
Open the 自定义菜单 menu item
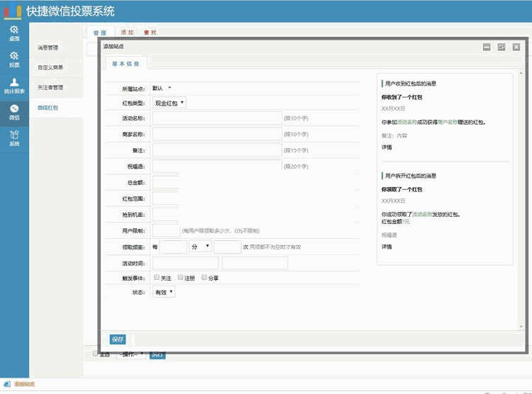point(50,67)
